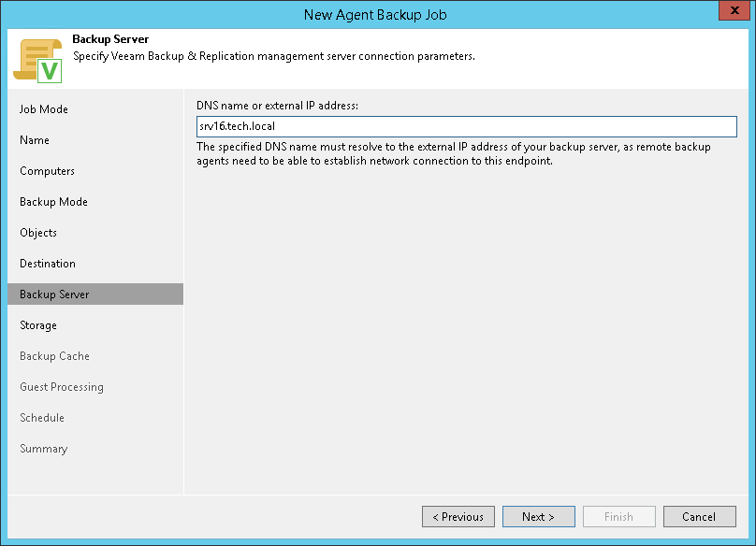Click the Finish button
Viewport: 756px width, 546px height.
[618, 517]
